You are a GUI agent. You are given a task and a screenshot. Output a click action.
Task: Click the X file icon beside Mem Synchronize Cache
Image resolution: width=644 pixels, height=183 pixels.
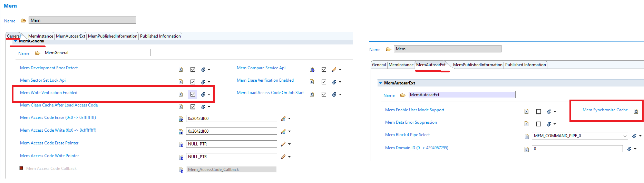click(636, 111)
